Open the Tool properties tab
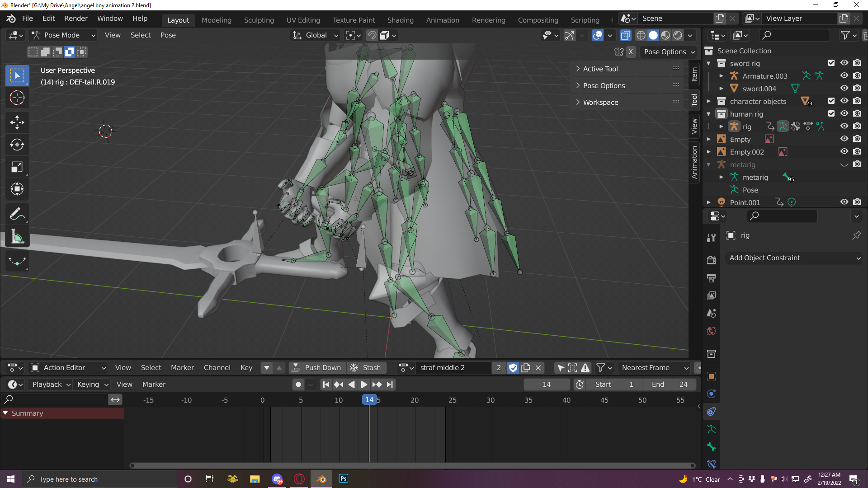Viewport: 868px width, 488px height. click(711, 238)
